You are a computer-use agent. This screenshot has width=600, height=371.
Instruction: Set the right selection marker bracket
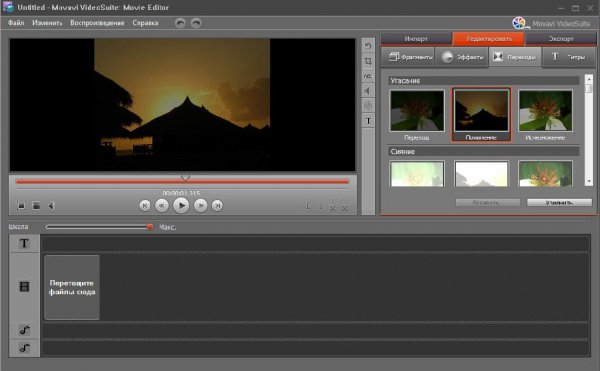pos(321,206)
